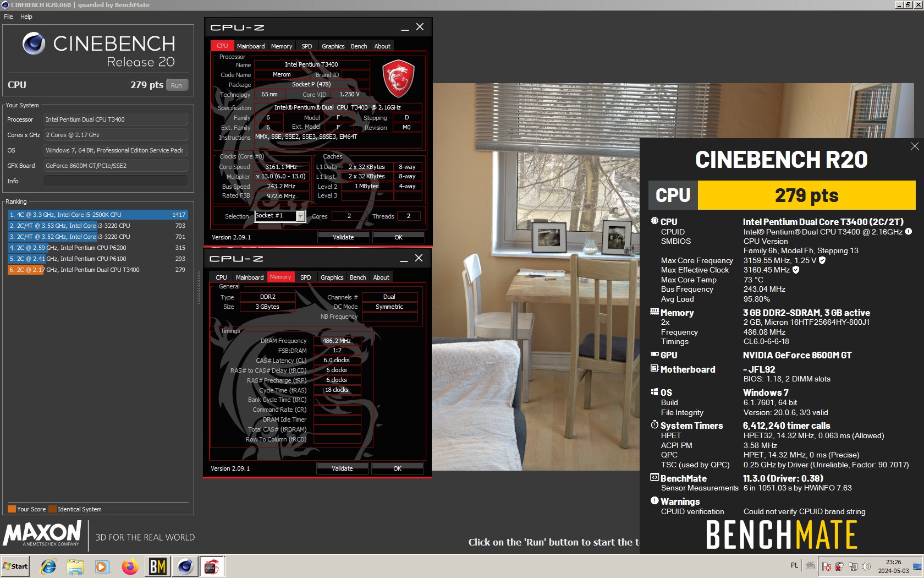Click the BenchMate version section icon
Screen dimensions: 924x578
pyautogui.click(x=654, y=477)
